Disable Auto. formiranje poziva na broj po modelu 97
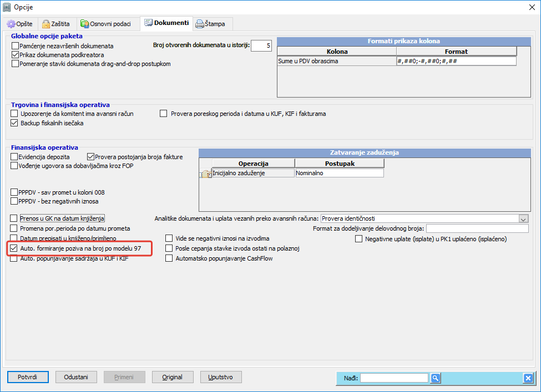The image size is (541, 392). pyautogui.click(x=14, y=248)
